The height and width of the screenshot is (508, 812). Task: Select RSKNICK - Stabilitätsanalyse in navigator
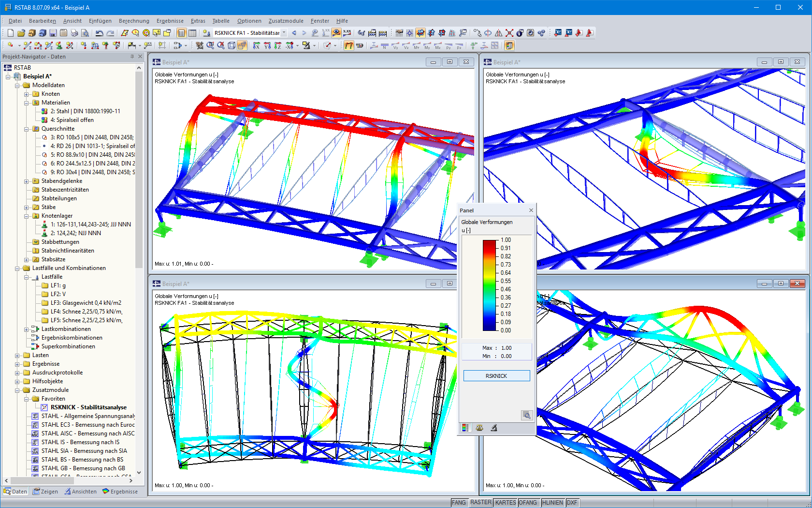[88, 407]
